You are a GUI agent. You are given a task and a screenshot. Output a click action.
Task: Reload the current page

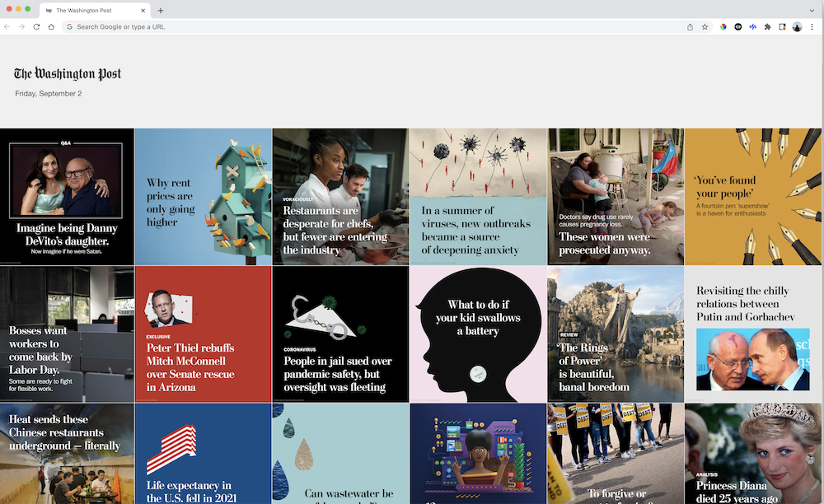[36, 27]
